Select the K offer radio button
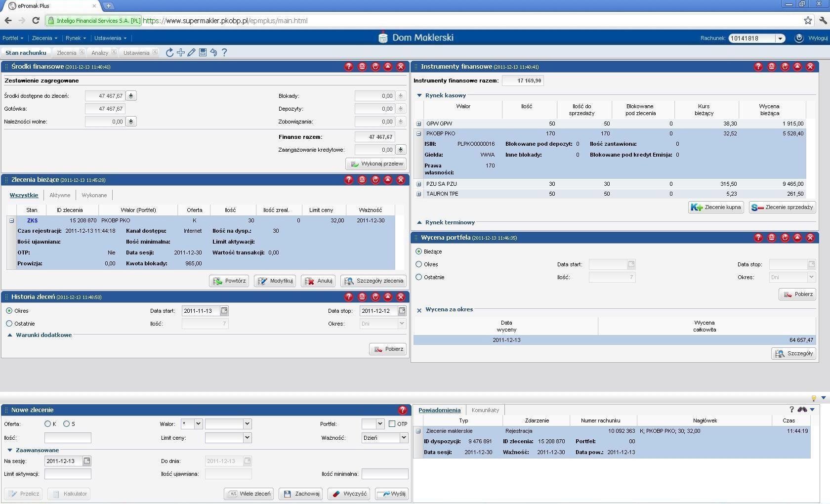 click(48, 424)
